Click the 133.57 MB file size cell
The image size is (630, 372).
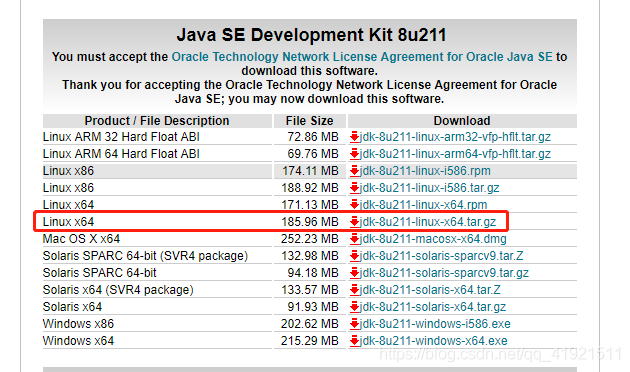tap(310, 290)
